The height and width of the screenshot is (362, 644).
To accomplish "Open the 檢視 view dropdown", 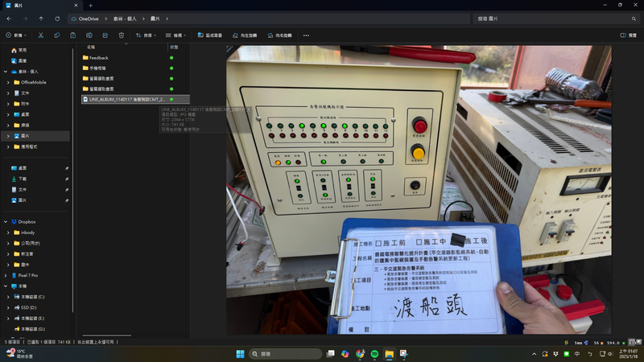I will [177, 35].
